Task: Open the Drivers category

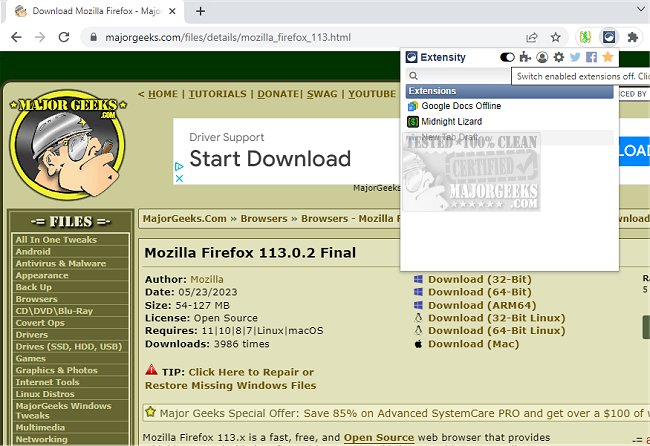Action: (x=32, y=335)
